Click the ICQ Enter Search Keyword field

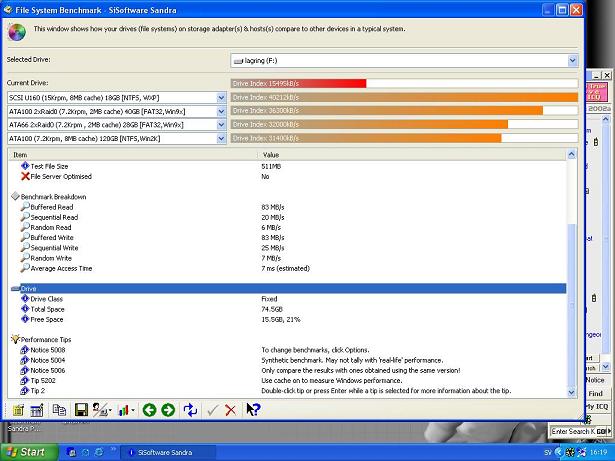click(572, 431)
